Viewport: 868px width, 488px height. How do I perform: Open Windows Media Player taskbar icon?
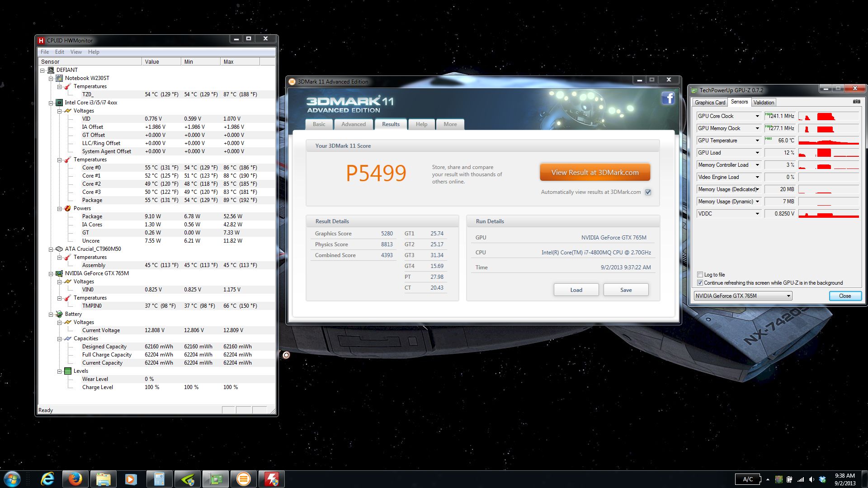tap(131, 479)
